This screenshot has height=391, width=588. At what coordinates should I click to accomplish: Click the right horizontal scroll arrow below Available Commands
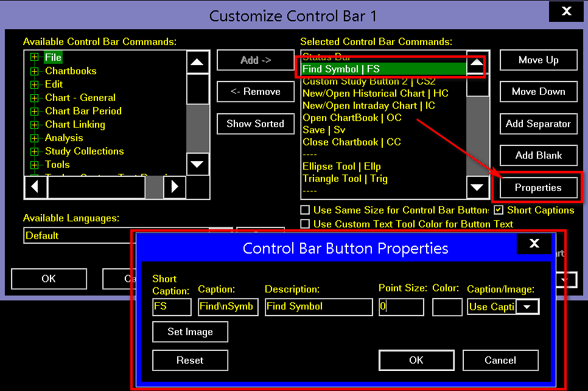coord(176,187)
